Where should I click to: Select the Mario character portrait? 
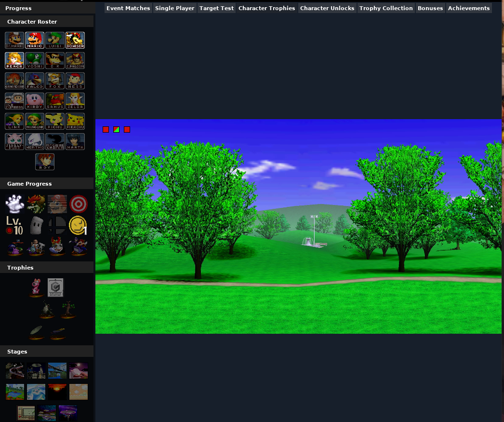(35, 40)
